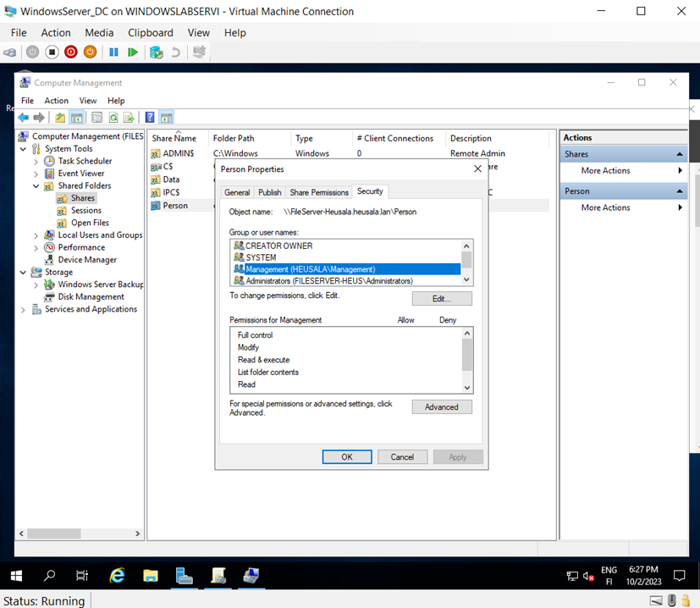Screen dimensions: 700x608
Task: Select the Turn Off icon in VM toolbar
Action: (x=71, y=52)
